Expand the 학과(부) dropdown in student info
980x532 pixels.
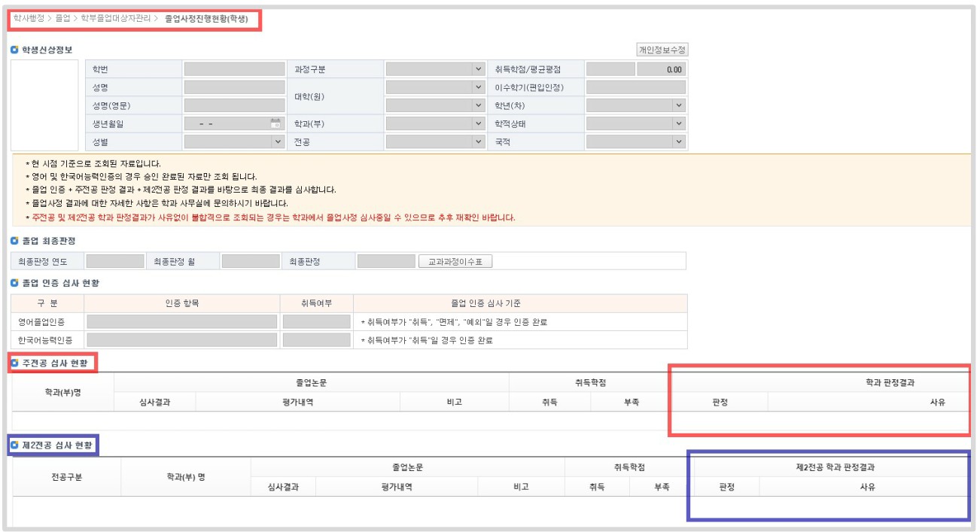pos(478,123)
